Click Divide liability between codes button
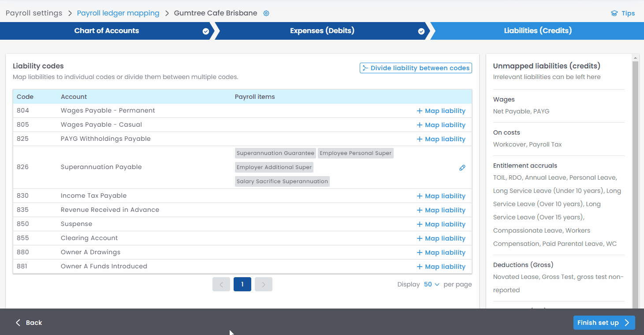The height and width of the screenshot is (335, 644). tap(416, 68)
